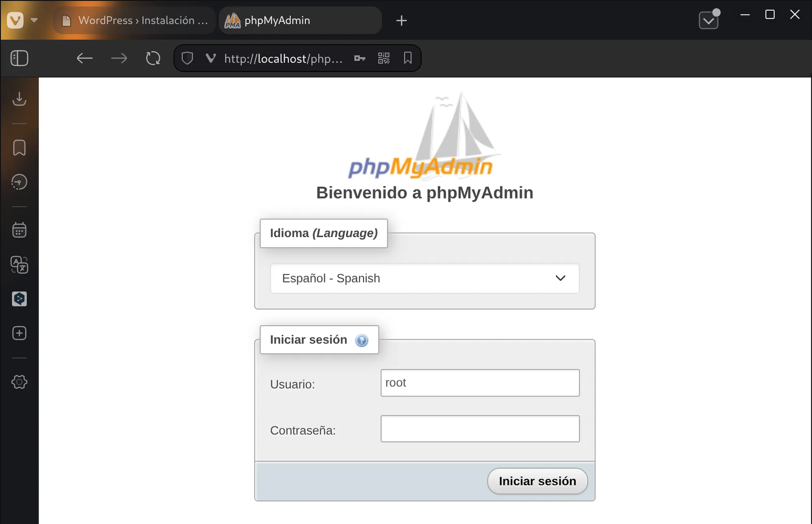Switch to the WordPress Instalación tab
This screenshot has width=812, height=524.
134,20
